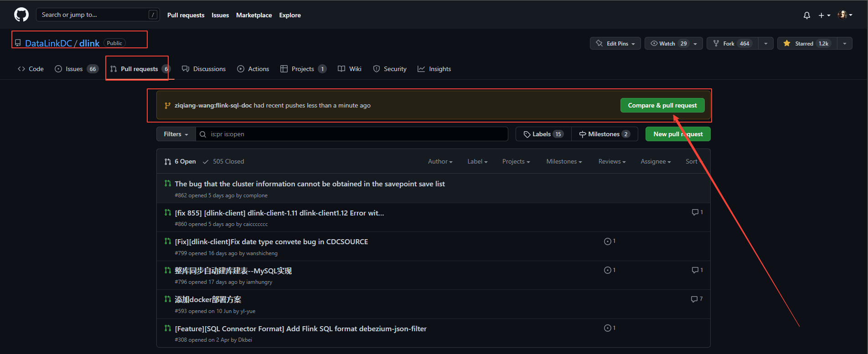The width and height of the screenshot is (868, 354).
Task: Expand the Author filter dropdown
Action: pos(440,161)
